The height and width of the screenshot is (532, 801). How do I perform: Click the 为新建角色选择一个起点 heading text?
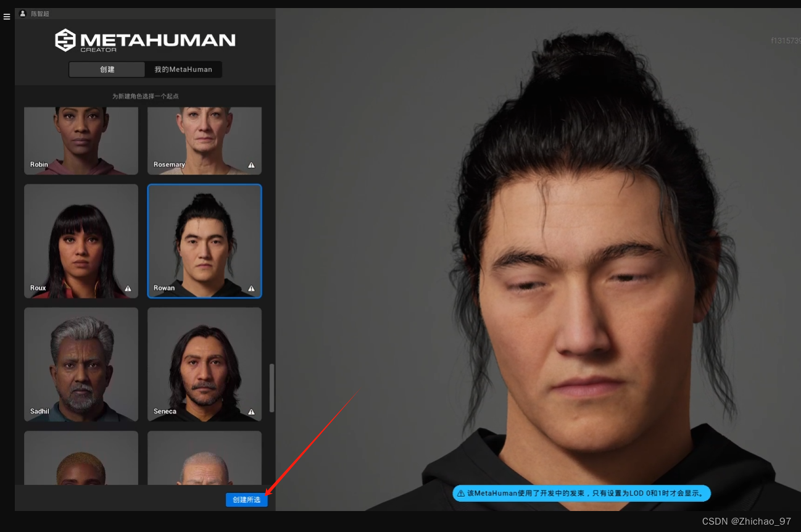[x=145, y=96]
